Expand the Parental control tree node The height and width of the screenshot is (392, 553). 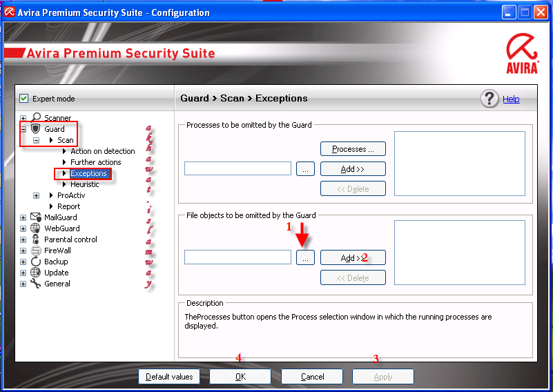pyautogui.click(x=23, y=239)
